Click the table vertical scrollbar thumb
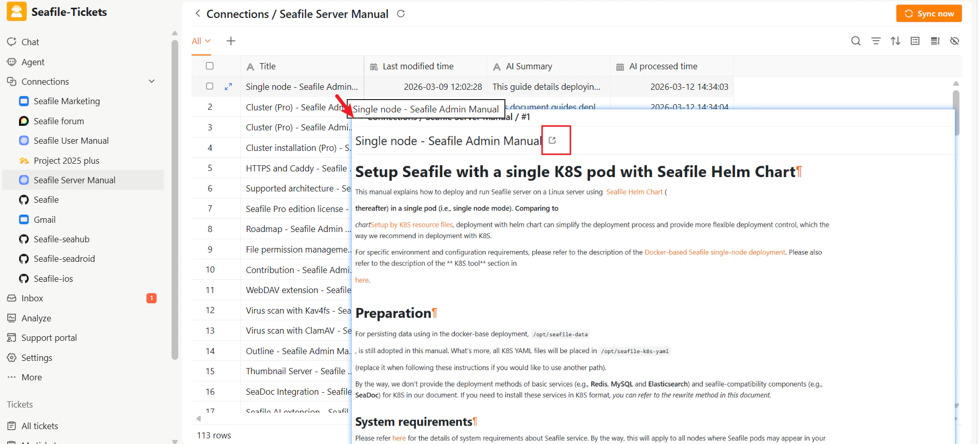Viewport: 980px width, 444px height. [x=956, y=113]
